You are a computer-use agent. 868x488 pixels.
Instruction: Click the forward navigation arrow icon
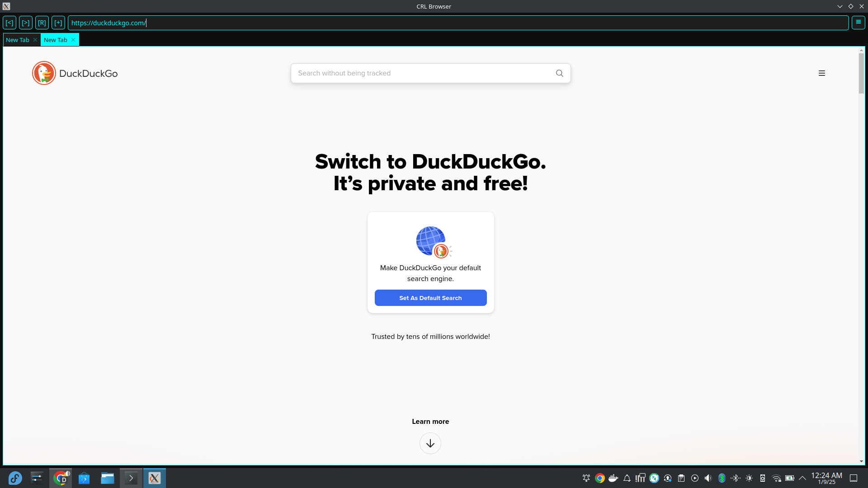coord(26,23)
